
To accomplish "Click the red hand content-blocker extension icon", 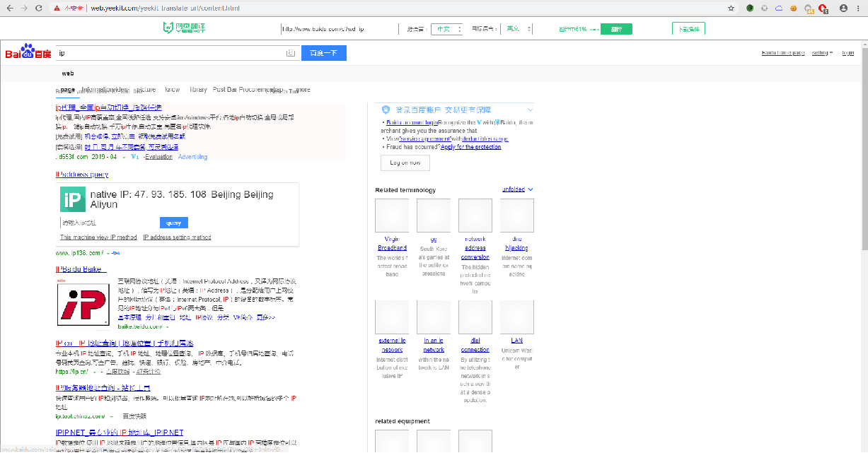I will (822, 8).
